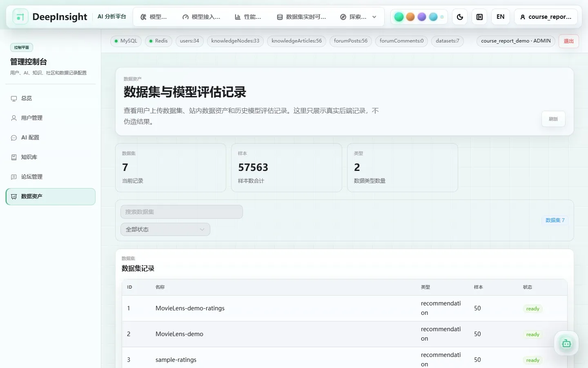Toggle the sidebar panel layout icon

click(x=479, y=17)
